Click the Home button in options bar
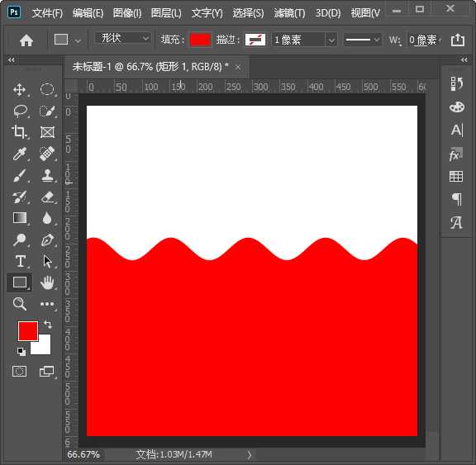Image resolution: width=476 pixels, height=465 pixels. tap(26, 40)
